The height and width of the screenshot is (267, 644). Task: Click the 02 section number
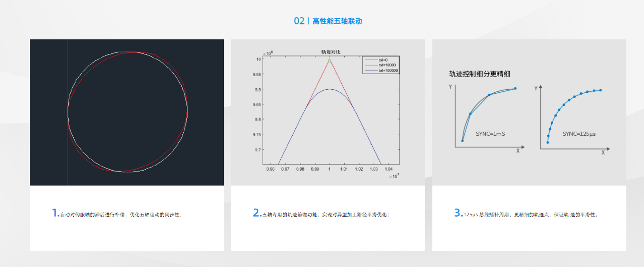pyautogui.click(x=299, y=21)
